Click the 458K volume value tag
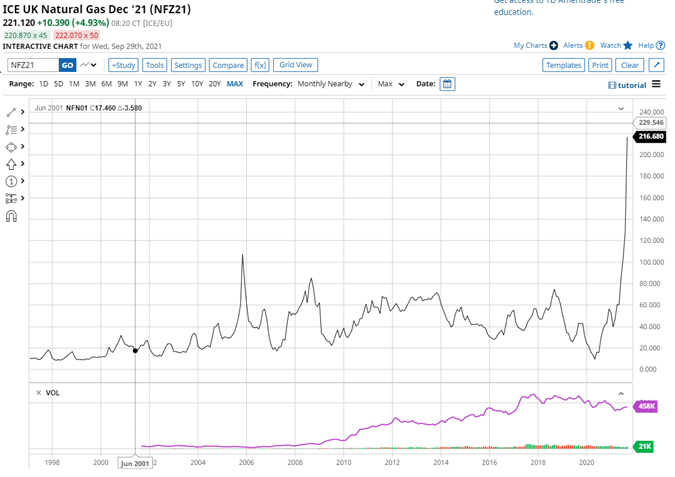 tap(646, 406)
